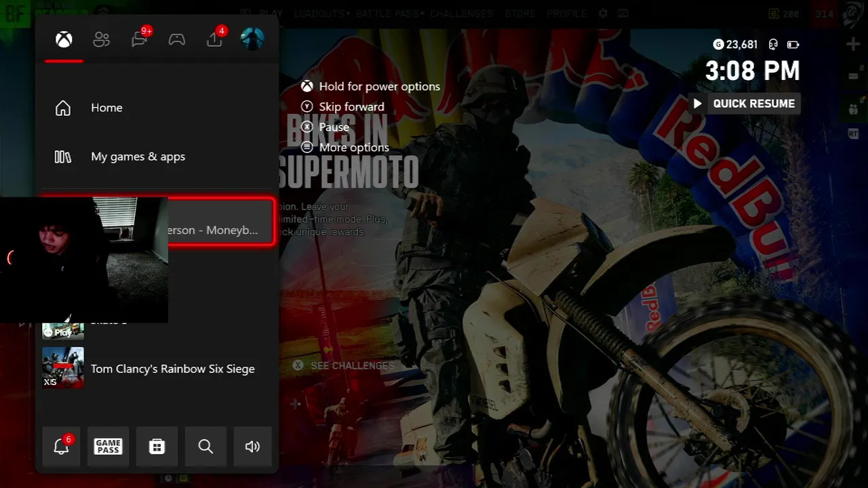
Task: Switch to the controller Game activity tab
Action: (x=177, y=39)
